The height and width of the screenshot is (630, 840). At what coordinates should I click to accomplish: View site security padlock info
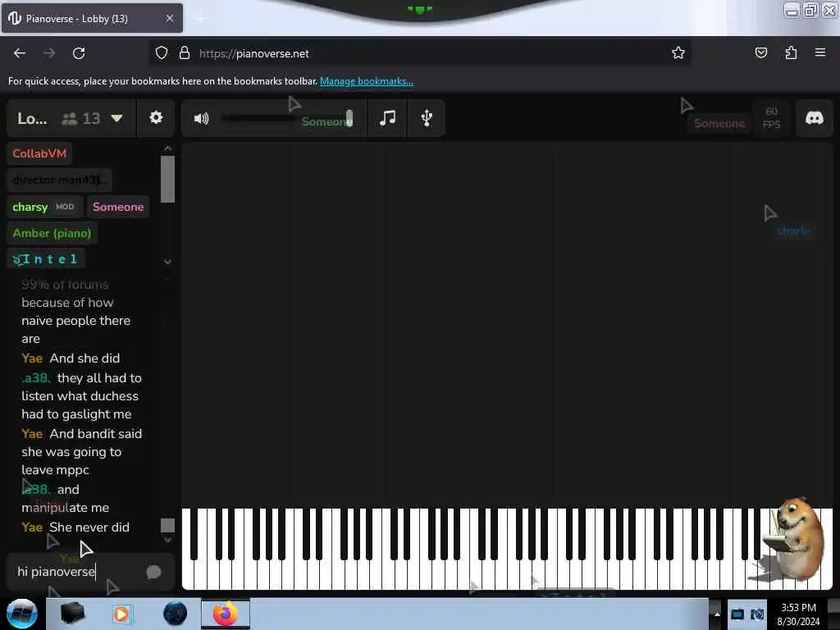(x=185, y=53)
